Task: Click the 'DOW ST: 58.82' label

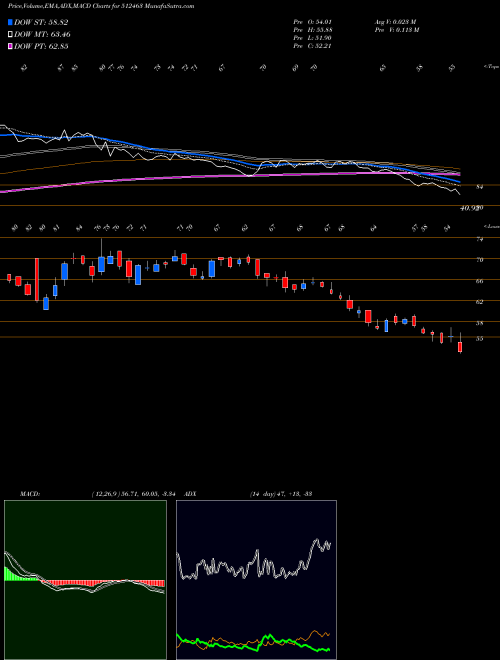Action: [41, 22]
